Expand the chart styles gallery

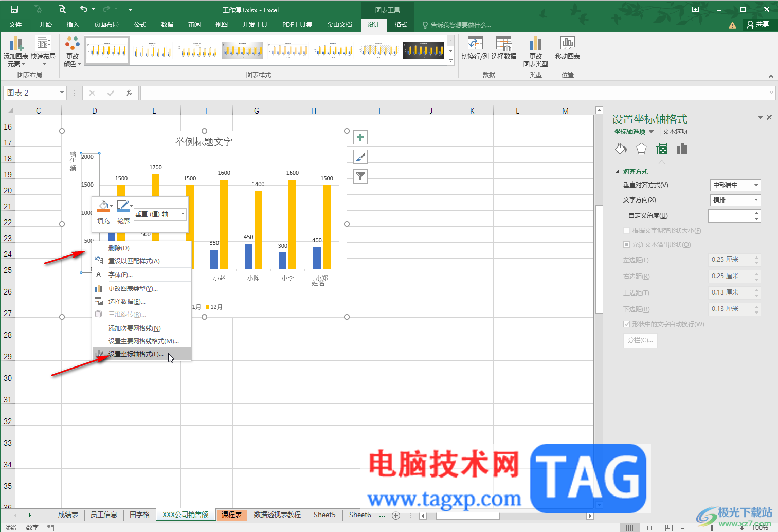pos(451,61)
